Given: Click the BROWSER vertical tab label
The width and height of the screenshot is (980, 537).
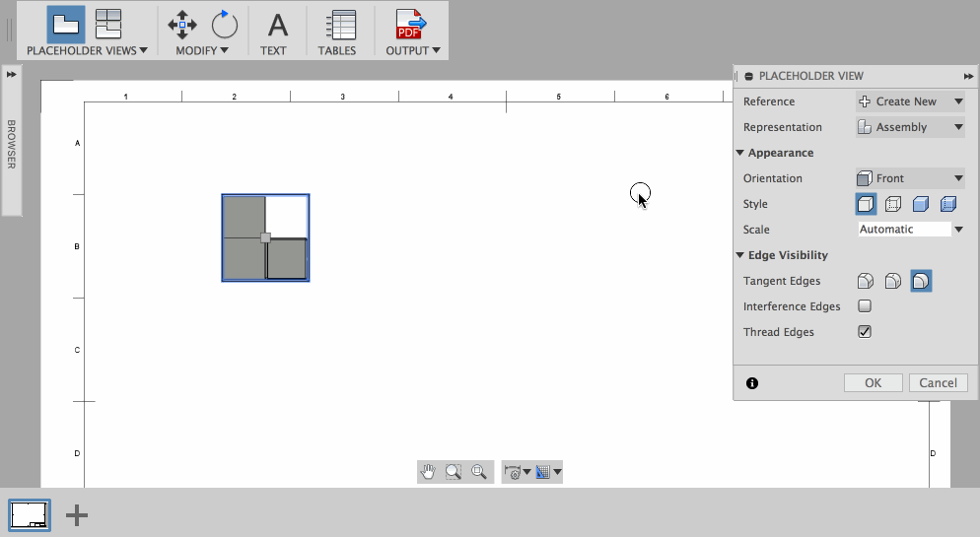Looking at the screenshot, I should [11, 144].
